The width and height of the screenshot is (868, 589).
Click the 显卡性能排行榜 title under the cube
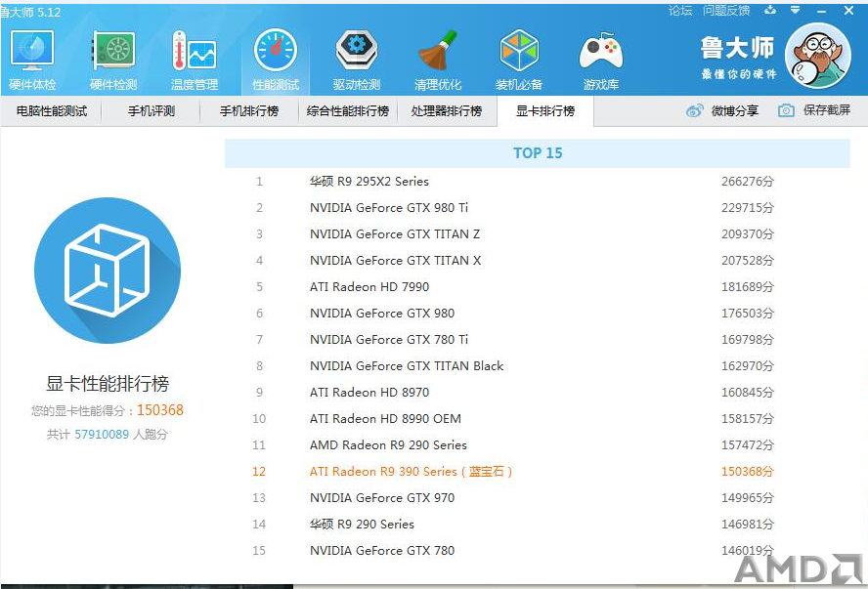click(x=108, y=383)
